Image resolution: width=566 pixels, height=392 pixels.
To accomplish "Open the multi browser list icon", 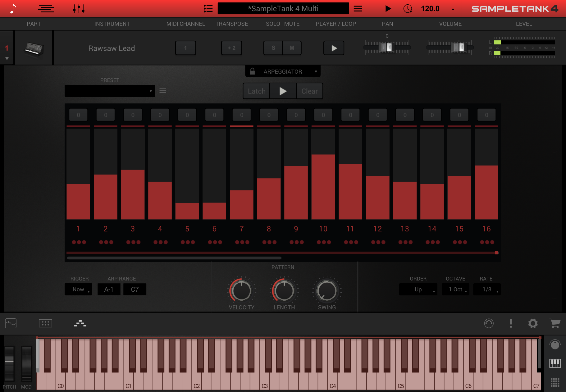I will [208, 8].
